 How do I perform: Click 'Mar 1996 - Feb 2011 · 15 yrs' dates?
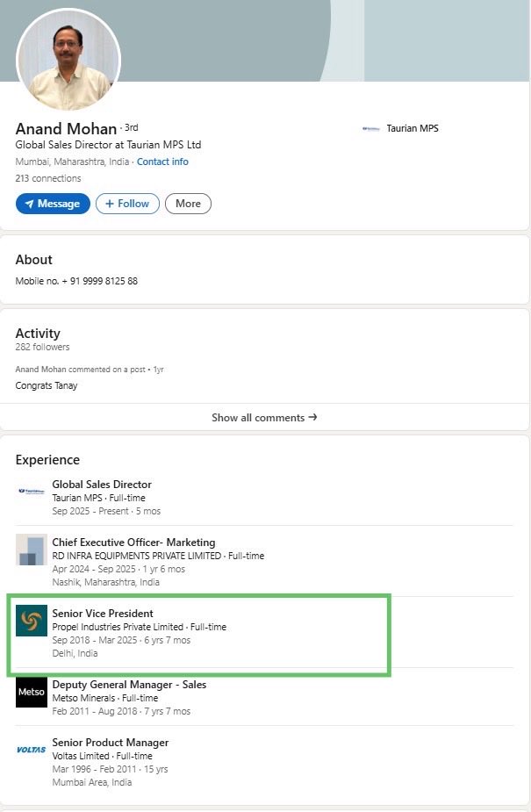111,769
